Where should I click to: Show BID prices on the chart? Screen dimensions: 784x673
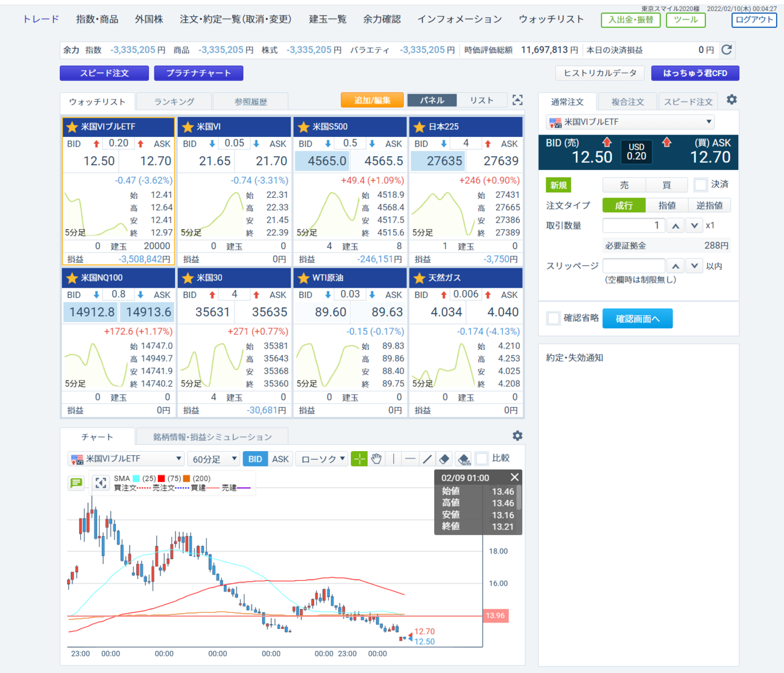(255, 459)
